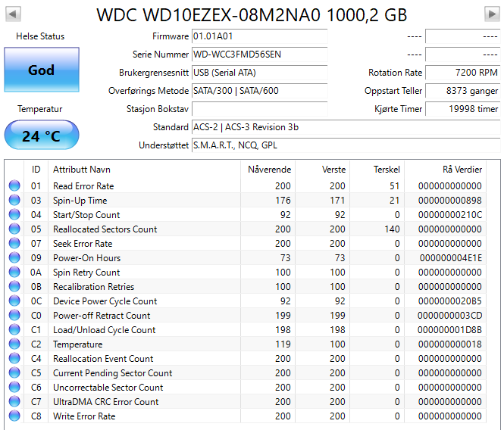Screen dimensions: 504x430
Task: Click the next disk right arrow
Action: pos(491,15)
